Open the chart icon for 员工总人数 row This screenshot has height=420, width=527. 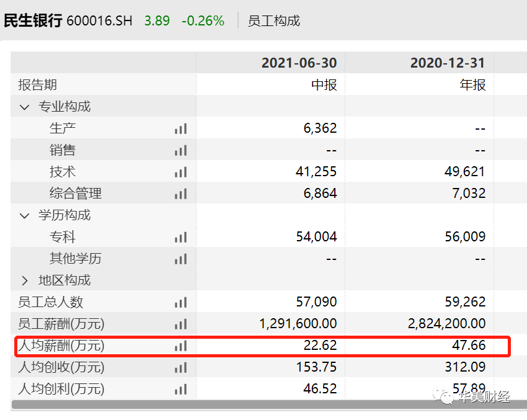(180, 302)
